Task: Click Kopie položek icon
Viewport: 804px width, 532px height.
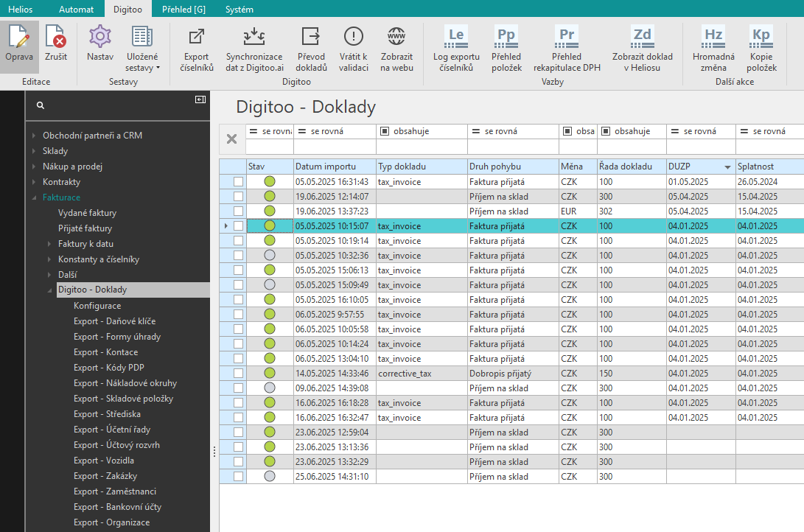Action: click(x=761, y=37)
